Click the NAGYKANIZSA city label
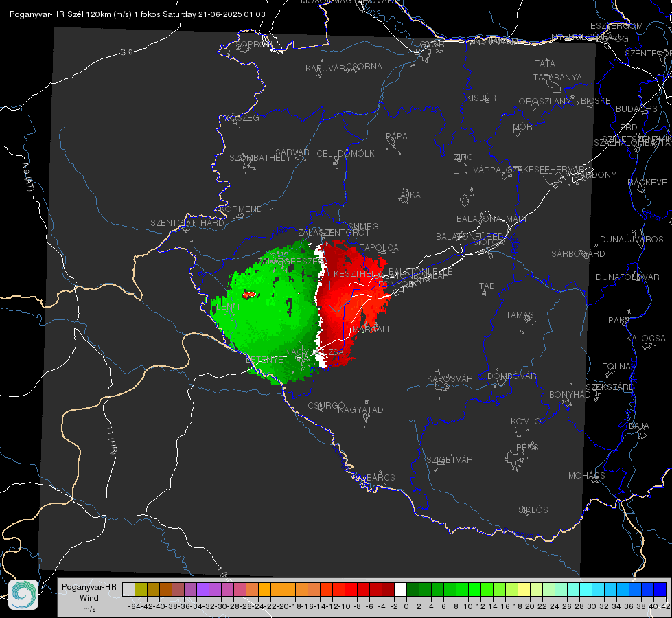The width and height of the screenshot is (672, 618). [314, 352]
